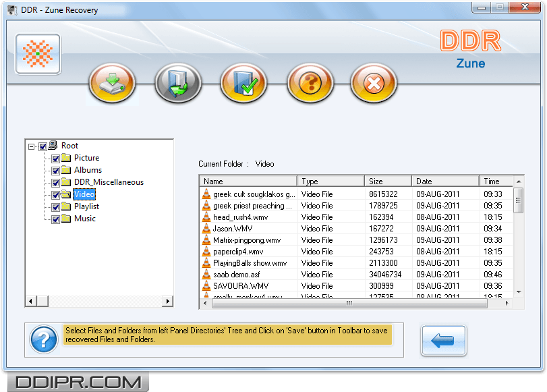Click the Root tree label
547x392 pixels.
pos(69,146)
